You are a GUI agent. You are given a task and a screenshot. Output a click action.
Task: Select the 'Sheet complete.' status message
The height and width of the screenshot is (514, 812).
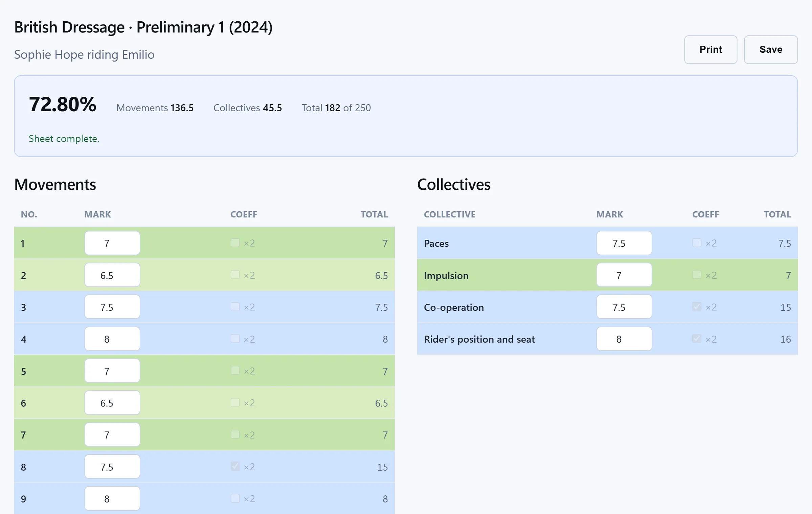(x=64, y=139)
